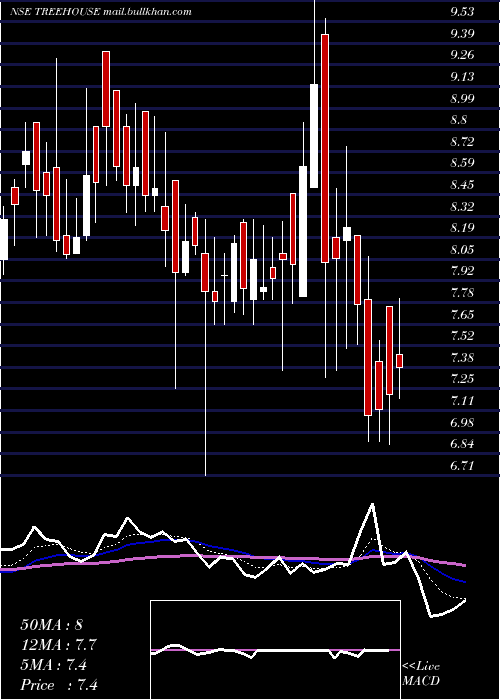Click the 9.13 price axis label
This screenshot has width=500, height=700.
462,77
